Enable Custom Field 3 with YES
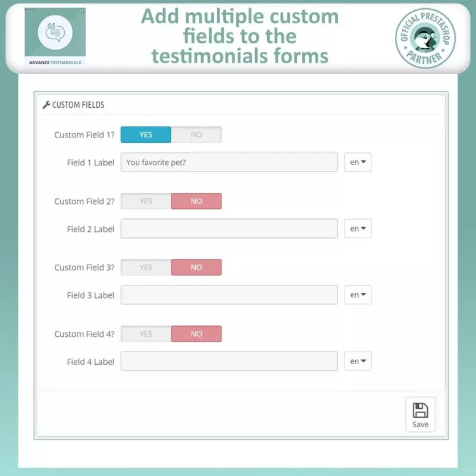476x476 pixels. point(146,267)
